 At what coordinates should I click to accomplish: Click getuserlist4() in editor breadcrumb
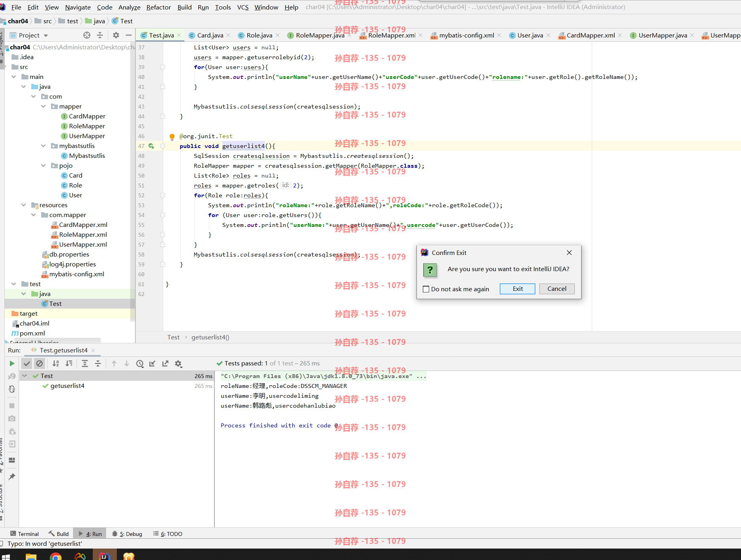210,337
